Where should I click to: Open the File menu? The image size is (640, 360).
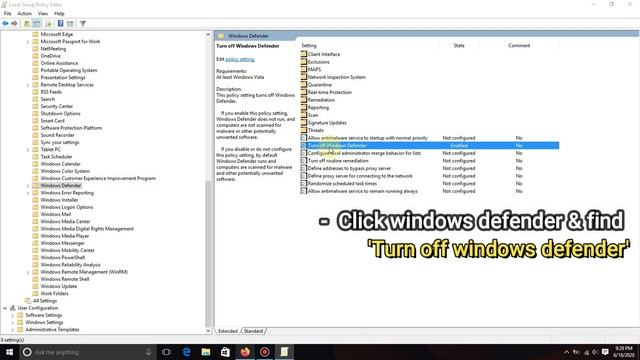pyautogui.click(x=8, y=13)
